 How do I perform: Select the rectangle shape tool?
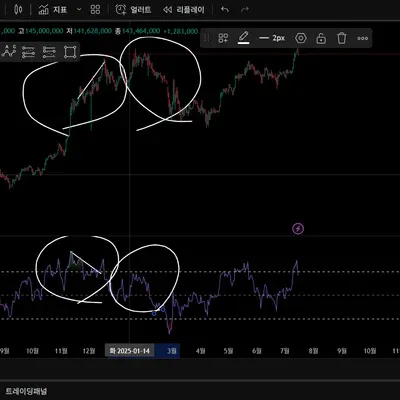pyautogui.click(x=70, y=52)
